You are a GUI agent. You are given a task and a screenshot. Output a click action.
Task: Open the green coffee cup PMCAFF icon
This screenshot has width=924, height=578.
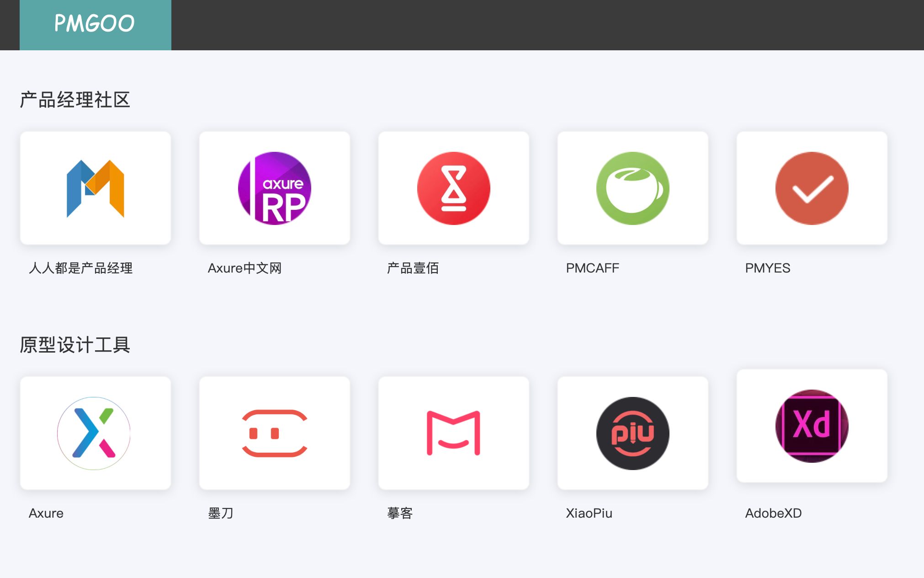tap(633, 188)
